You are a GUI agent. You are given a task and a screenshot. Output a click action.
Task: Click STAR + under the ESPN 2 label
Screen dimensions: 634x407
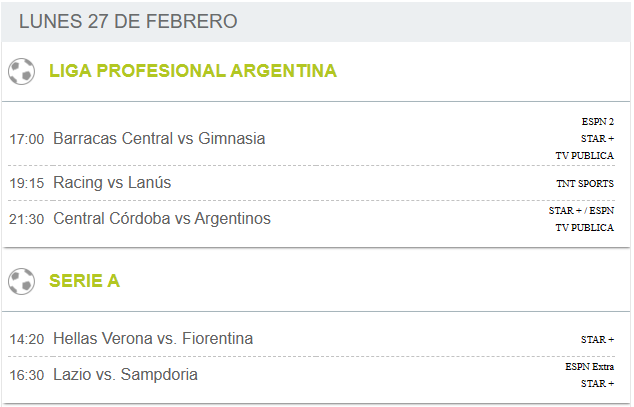tap(598, 139)
